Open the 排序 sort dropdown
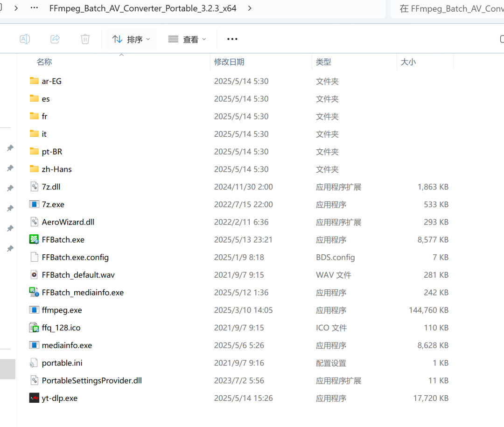504x427 pixels. point(131,39)
